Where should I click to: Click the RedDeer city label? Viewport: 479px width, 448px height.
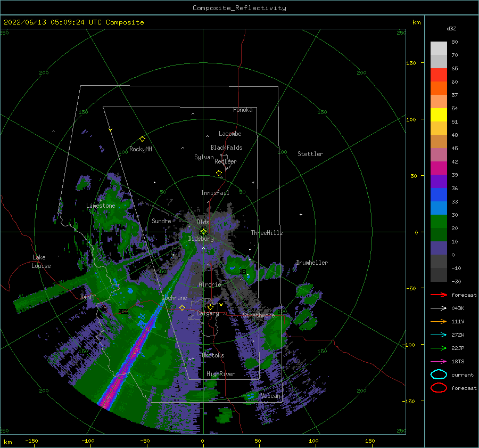pyautogui.click(x=226, y=161)
